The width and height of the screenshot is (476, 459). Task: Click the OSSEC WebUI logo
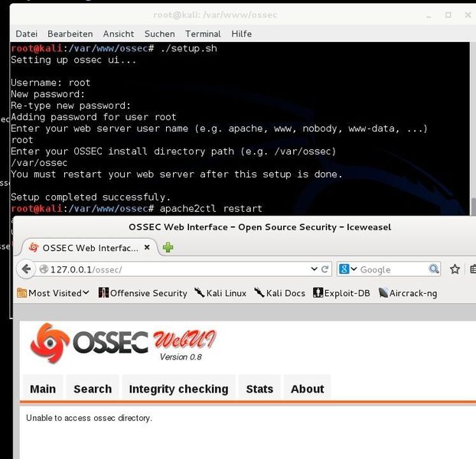(x=123, y=343)
